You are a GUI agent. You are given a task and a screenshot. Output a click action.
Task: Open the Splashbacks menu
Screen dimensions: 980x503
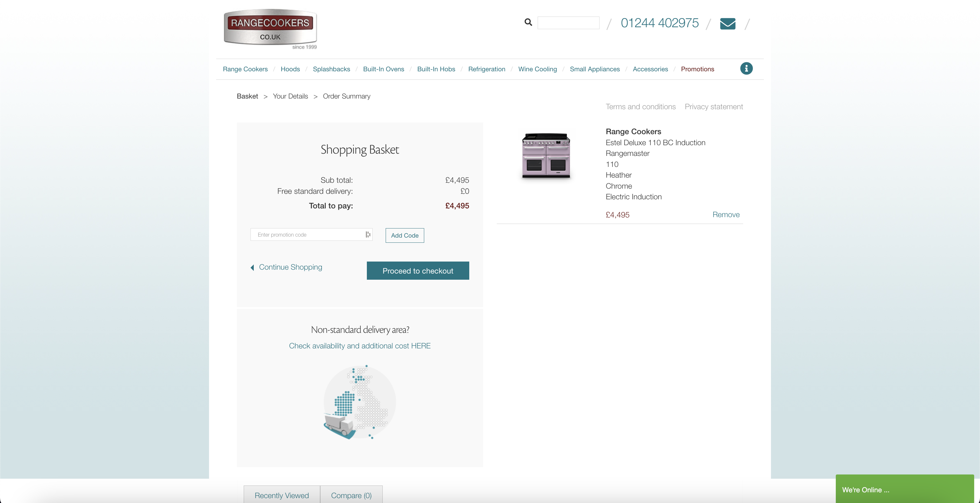click(331, 69)
